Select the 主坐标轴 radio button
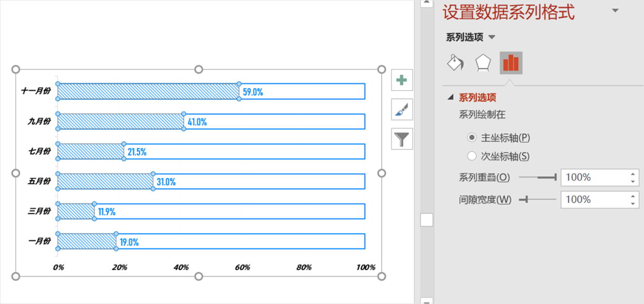The height and width of the screenshot is (304, 644). [472, 138]
